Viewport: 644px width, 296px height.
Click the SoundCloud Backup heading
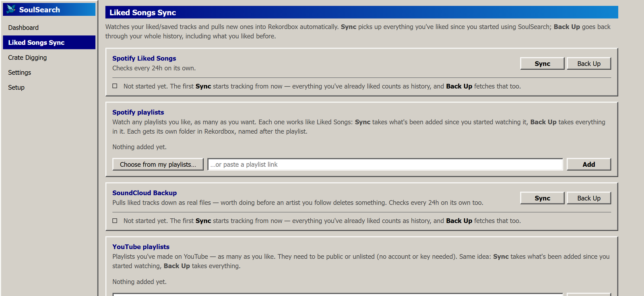pyautogui.click(x=144, y=193)
